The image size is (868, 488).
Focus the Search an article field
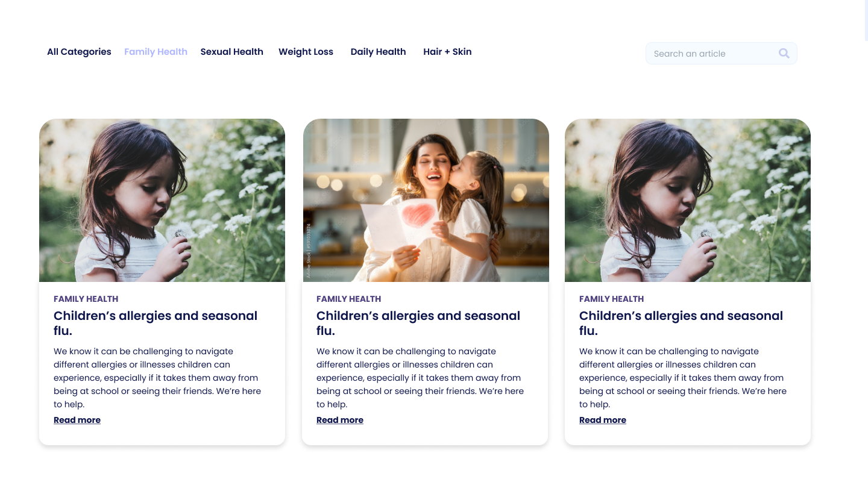tap(721, 54)
